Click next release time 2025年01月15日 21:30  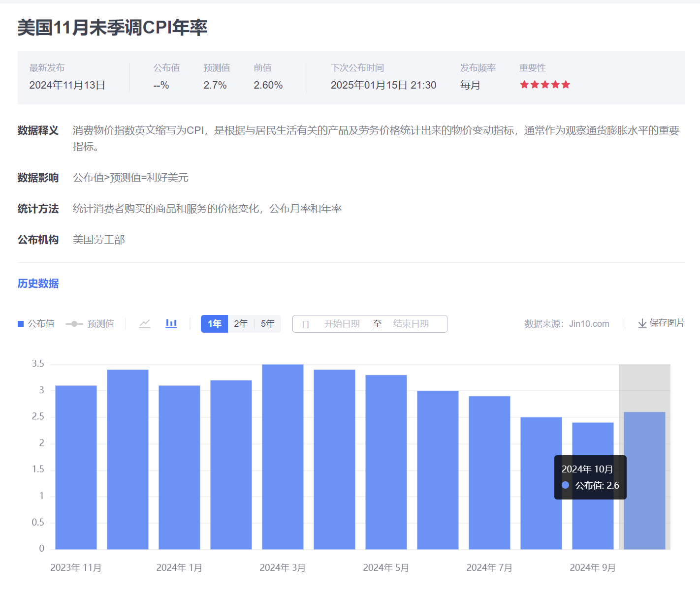(383, 85)
